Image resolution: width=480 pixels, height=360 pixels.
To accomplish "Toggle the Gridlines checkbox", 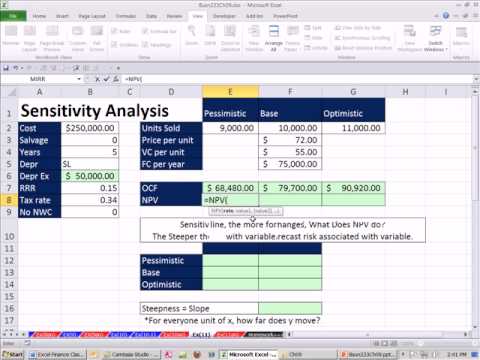I will click(124, 45).
